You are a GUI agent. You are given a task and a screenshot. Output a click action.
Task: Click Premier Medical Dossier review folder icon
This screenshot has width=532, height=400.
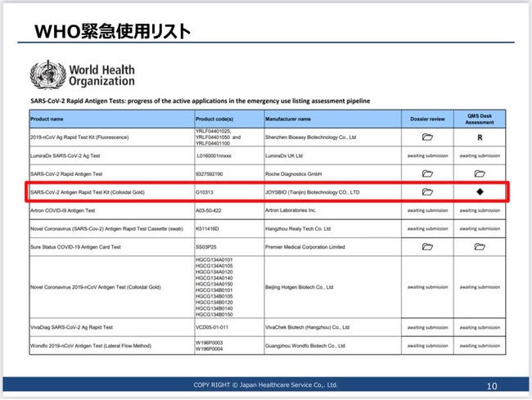pyautogui.click(x=427, y=247)
